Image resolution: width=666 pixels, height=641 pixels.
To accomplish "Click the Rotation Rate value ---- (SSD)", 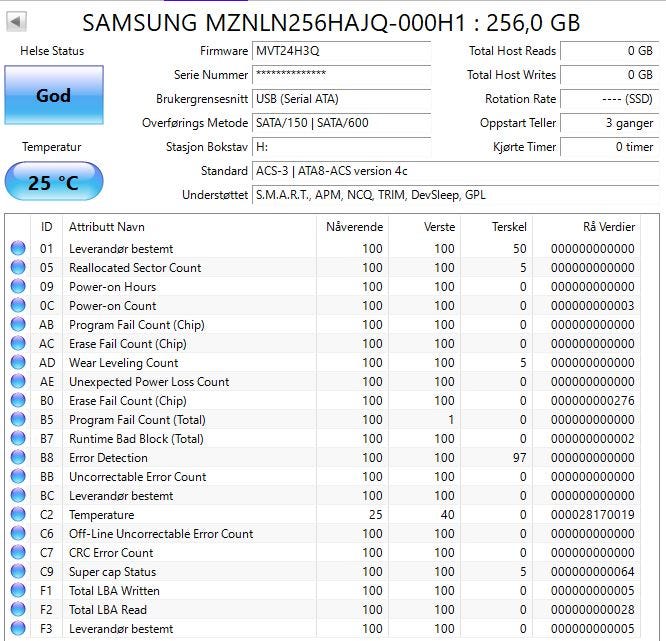I will tap(610, 99).
